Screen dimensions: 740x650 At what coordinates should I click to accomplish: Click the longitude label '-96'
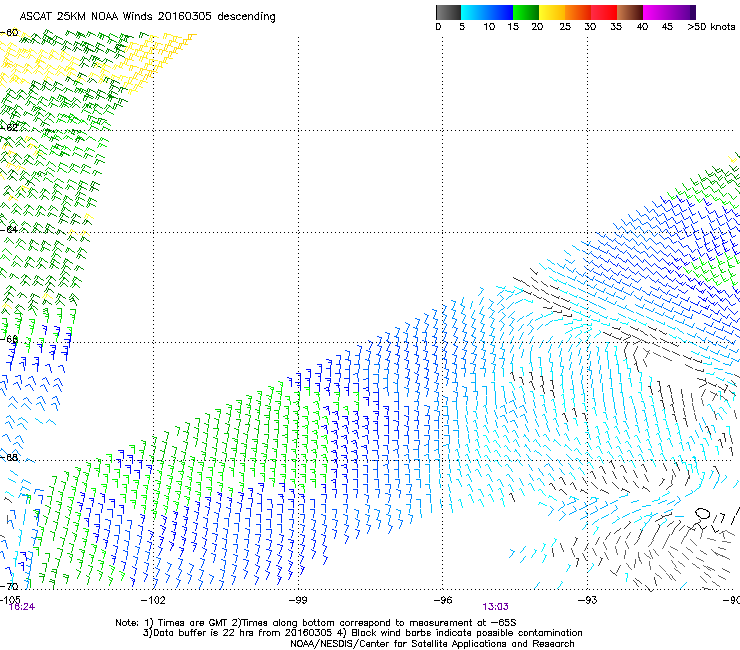coord(443,600)
